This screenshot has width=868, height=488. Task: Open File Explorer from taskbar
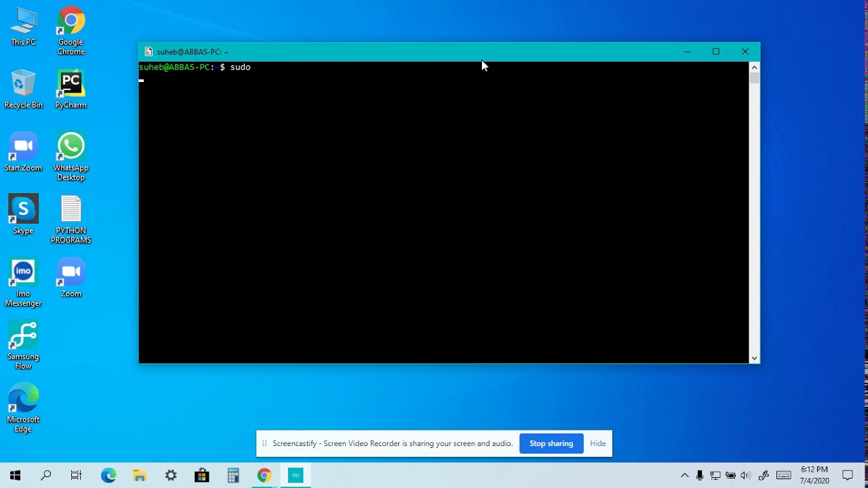coord(140,476)
